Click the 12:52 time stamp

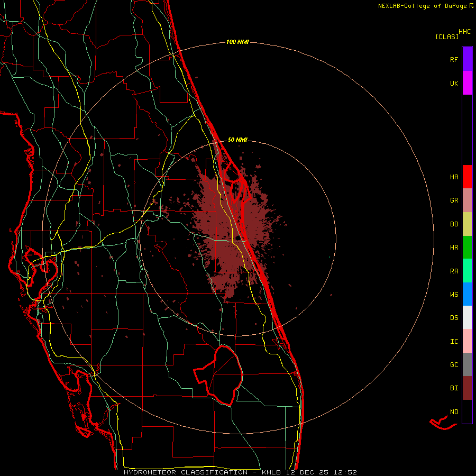pyautogui.click(x=345, y=472)
